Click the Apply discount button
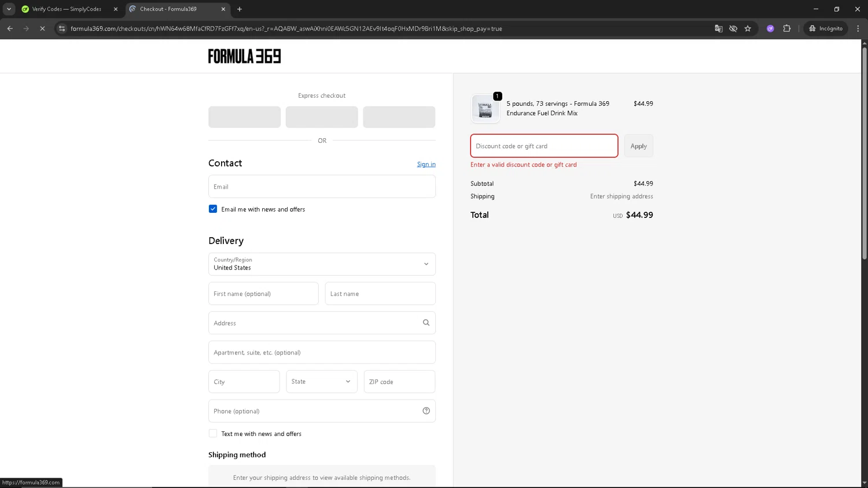Image resolution: width=868 pixels, height=488 pixels. click(x=639, y=146)
